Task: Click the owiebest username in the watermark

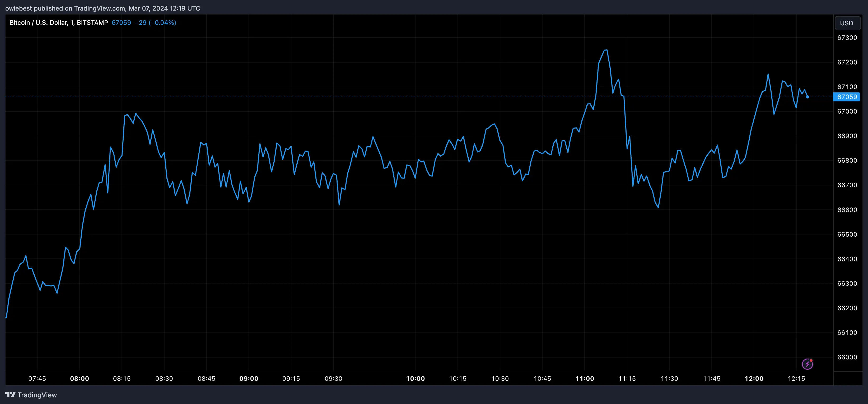Action: (19, 8)
